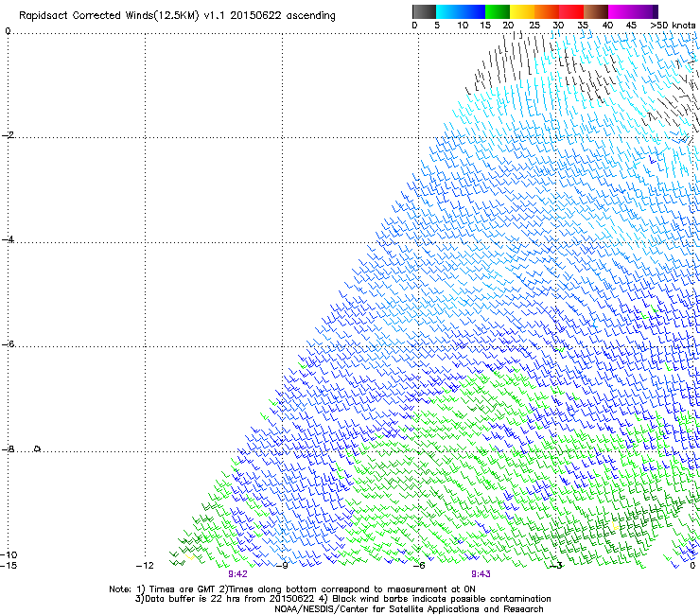This screenshot has height=615, width=700.
Task: Click the '-8' latitude axis label
Action: 8,448
